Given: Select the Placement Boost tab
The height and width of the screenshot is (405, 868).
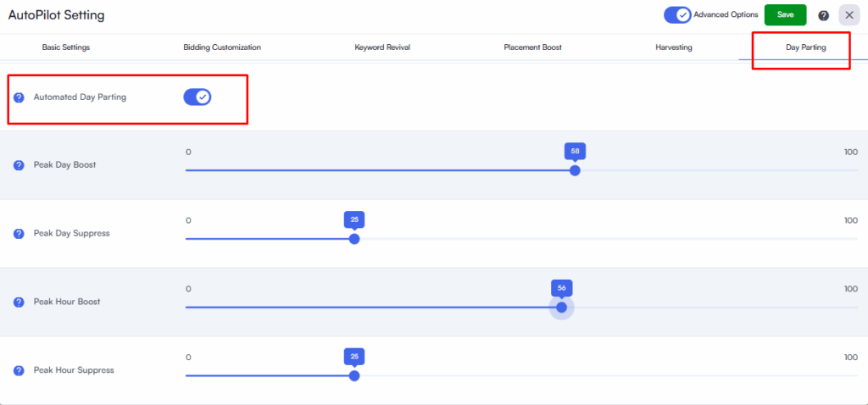Looking at the screenshot, I should (x=532, y=47).
